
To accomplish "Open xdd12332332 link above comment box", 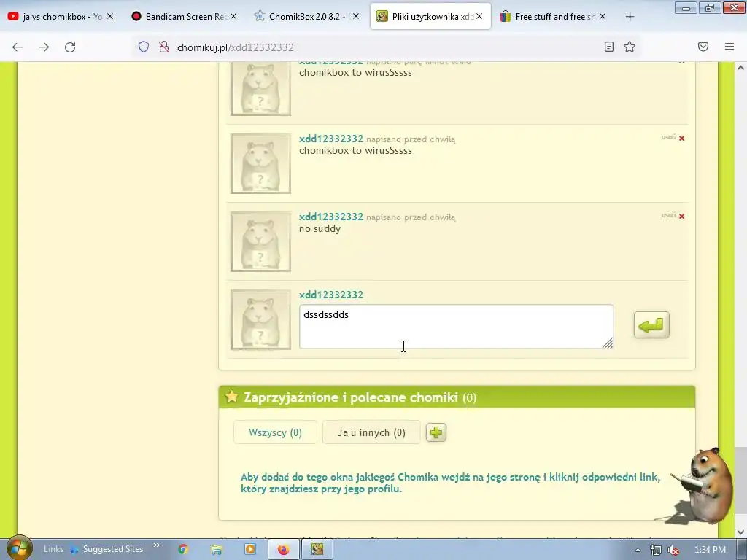I will click(331, 295).
